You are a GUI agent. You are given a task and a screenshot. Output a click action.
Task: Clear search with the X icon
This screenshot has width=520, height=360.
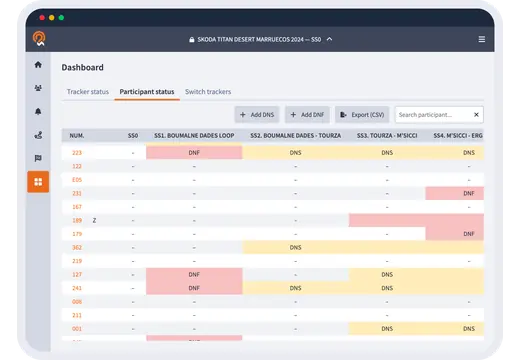pyautogui.click(x=476, y=115)
